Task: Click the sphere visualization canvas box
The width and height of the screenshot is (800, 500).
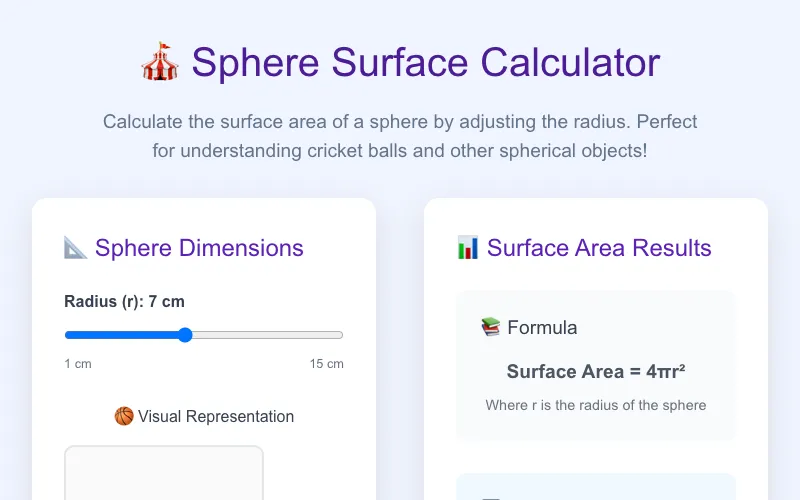Action: pyautogui.click(x=164, y=473)
